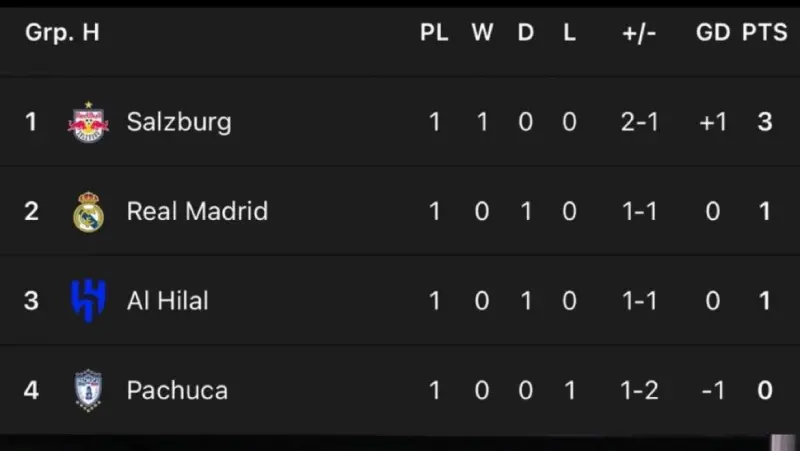Click the Pachuca club crest

(x=88, y=390)
